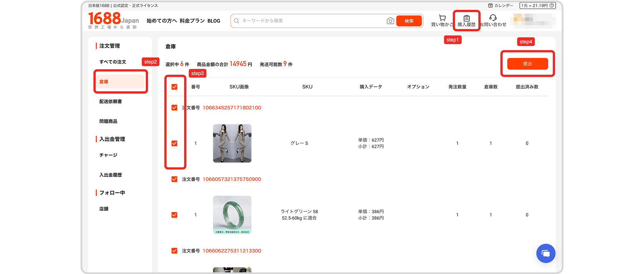The image size is (644, 274).
Task: Uncheck the order 1066345257171802100 checkbox
Action: click(x=175, y=108)
